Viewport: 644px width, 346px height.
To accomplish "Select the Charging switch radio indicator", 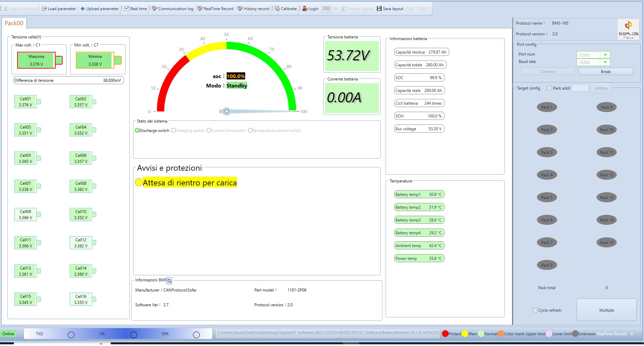I will tap(173, 130).
